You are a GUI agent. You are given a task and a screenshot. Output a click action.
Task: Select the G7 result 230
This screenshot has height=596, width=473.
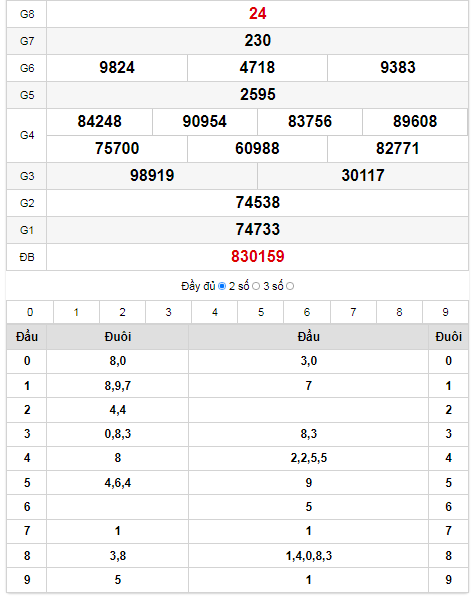[258, 41]
